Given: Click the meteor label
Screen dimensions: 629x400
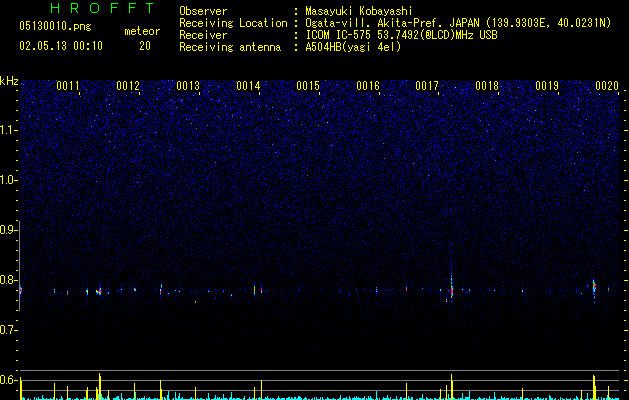Looking at the screenshot, I should coord(142,31).
